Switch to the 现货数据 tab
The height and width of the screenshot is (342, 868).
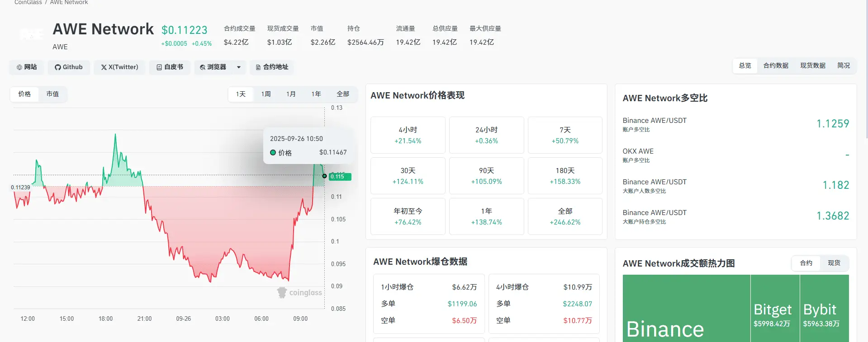pos(813,66)
